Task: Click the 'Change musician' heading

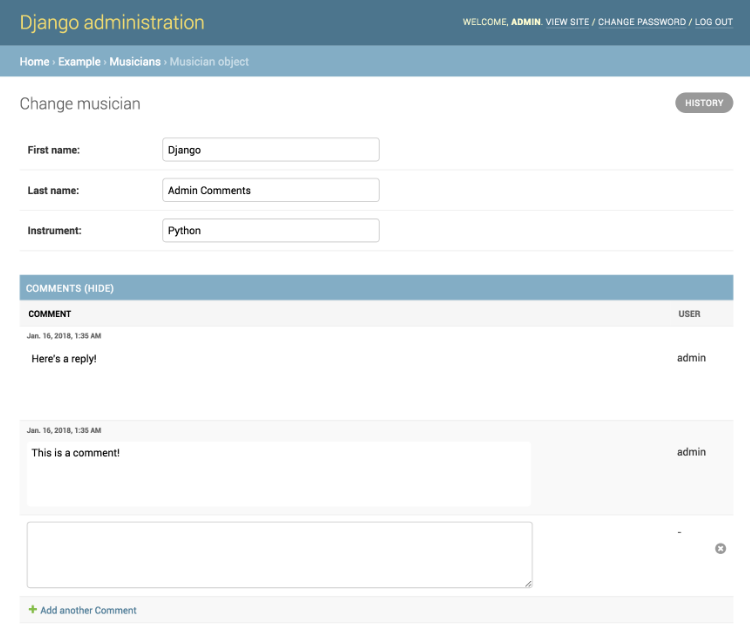Action: (x=80, y=104)
